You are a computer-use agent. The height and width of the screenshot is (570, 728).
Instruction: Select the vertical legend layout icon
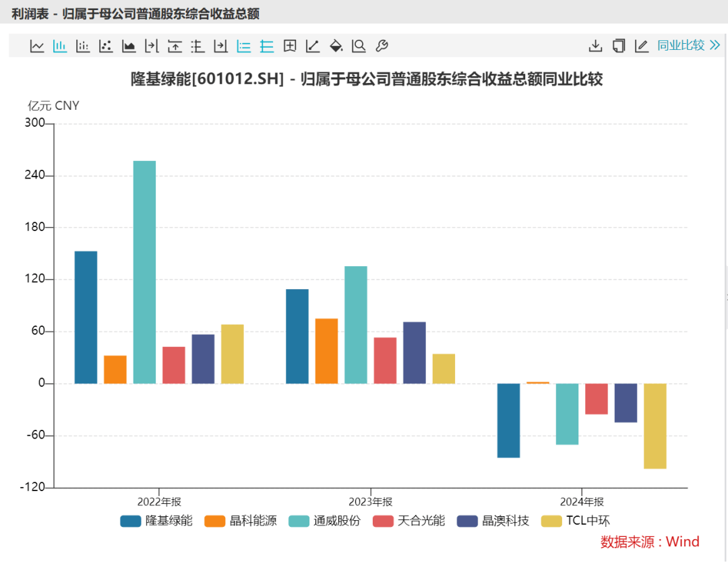[266, 46]
